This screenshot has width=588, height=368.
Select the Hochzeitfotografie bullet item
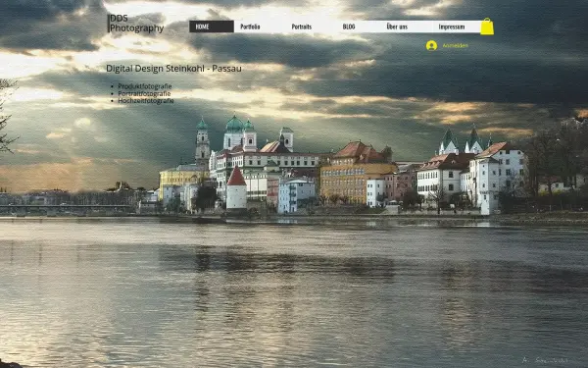[146, 101]
